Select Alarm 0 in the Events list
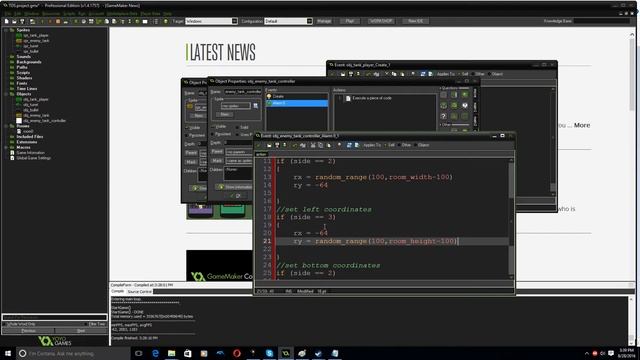640x360 pixels. pos(297,104)
